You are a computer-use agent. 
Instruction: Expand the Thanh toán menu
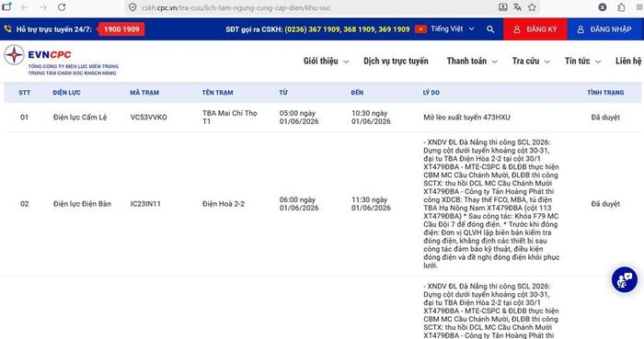pos(472,61)
